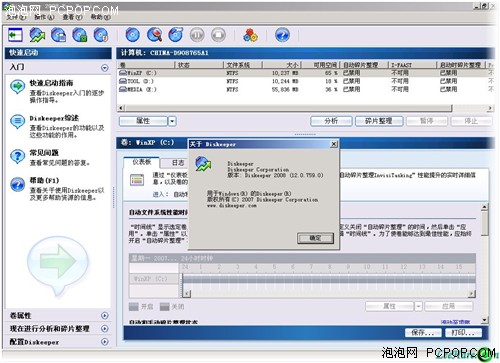Click the timeline scroll left arrow
Viewport: 500px width, 363px height.
[187, 293]
